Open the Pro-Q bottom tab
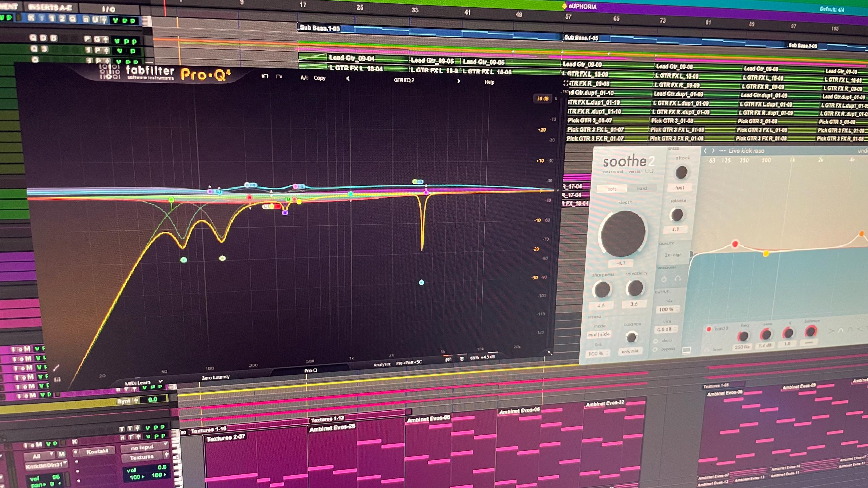868x488 pixels. point(310,371)
